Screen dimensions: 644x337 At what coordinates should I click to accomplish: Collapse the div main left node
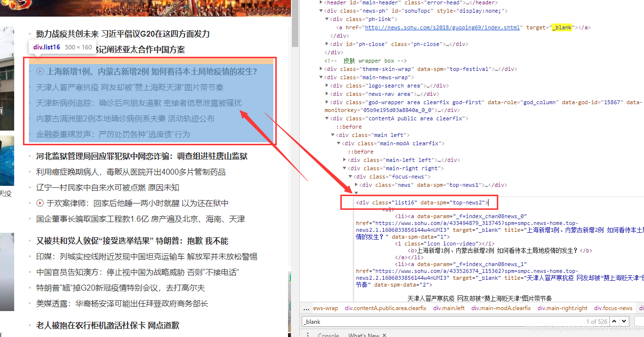click(x=333, y=135)
